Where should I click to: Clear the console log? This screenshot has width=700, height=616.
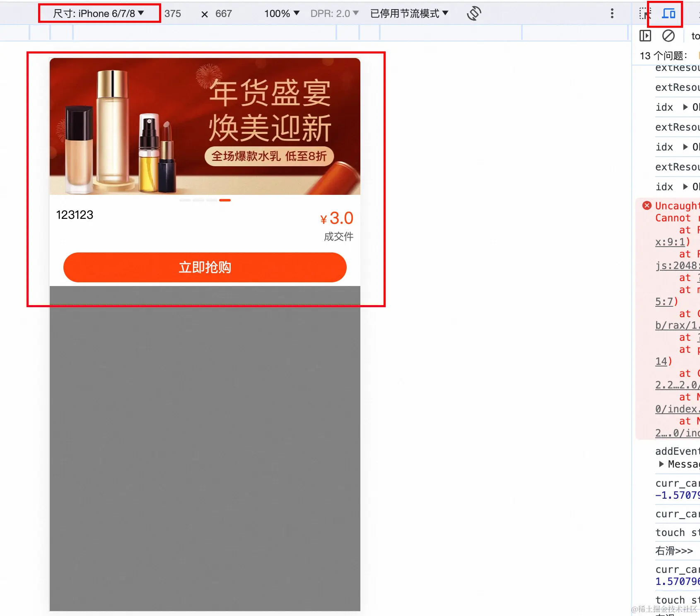[668, 36]
